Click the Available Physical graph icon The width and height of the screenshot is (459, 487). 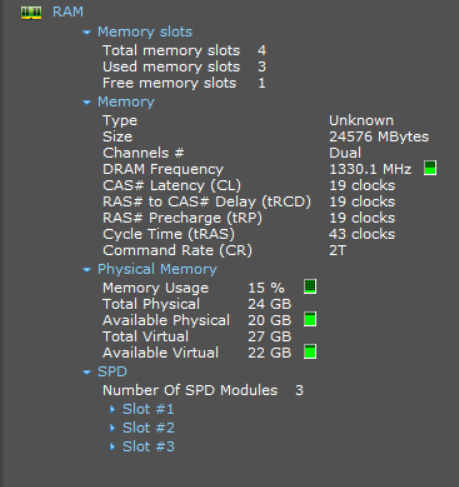310,319
